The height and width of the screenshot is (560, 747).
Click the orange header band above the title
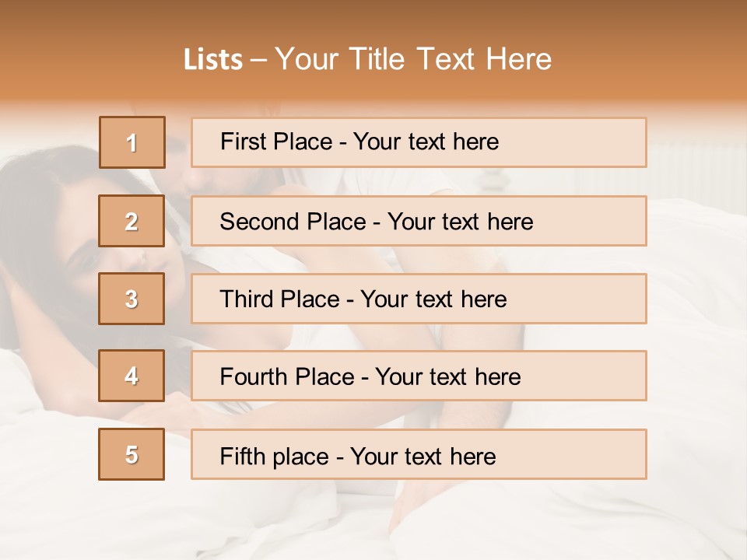[373, 19]
